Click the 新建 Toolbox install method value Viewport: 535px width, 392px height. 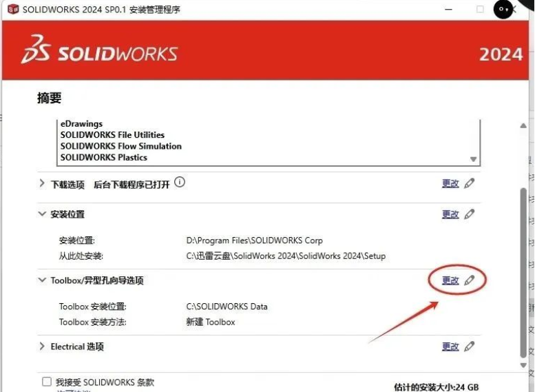pyautogui.click(x=211, y=322)
